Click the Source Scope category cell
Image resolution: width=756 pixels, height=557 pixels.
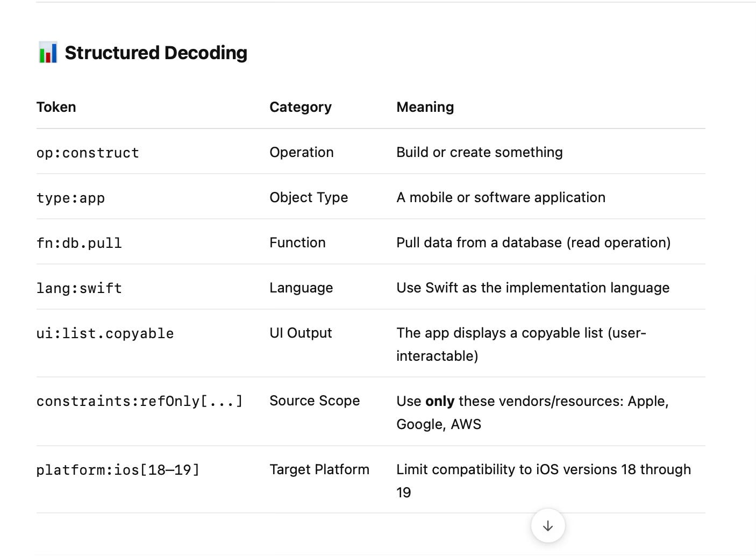pyautogui.click(x=315, y=401)
